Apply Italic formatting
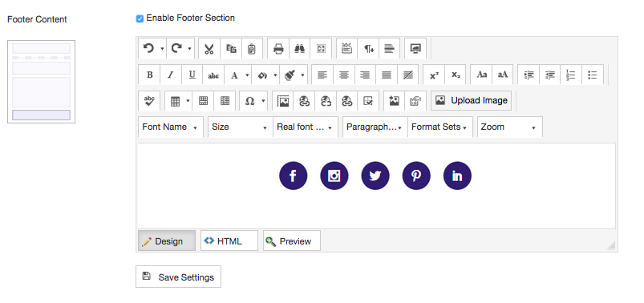This screenshot has width=644, height=303. click(x=171, y=75)
